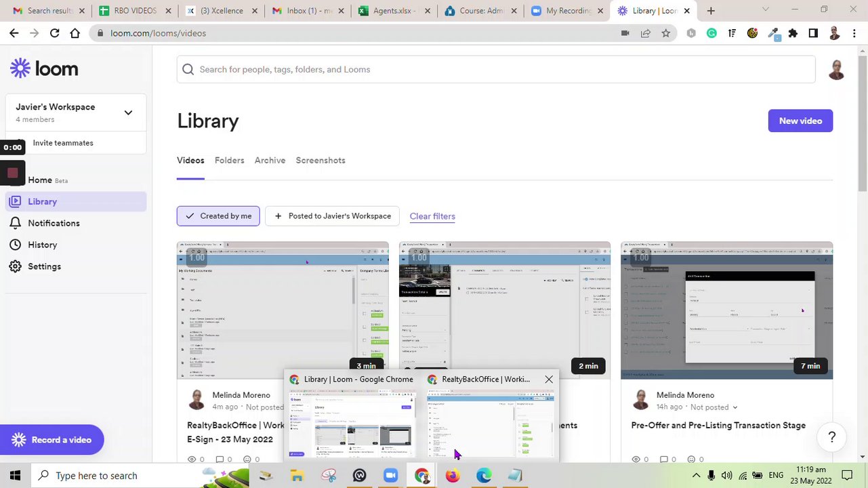868x488 pixels.
Task: Open Microsoft Edge from the taskbar
Action: pyautogui.click(x=484, y=476)
